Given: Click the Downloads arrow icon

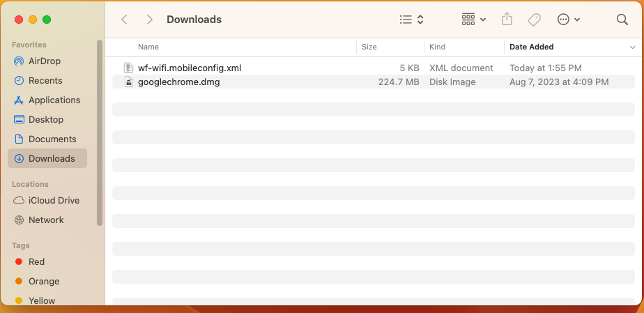Looking at the screenshot, I should pos(19,158).
